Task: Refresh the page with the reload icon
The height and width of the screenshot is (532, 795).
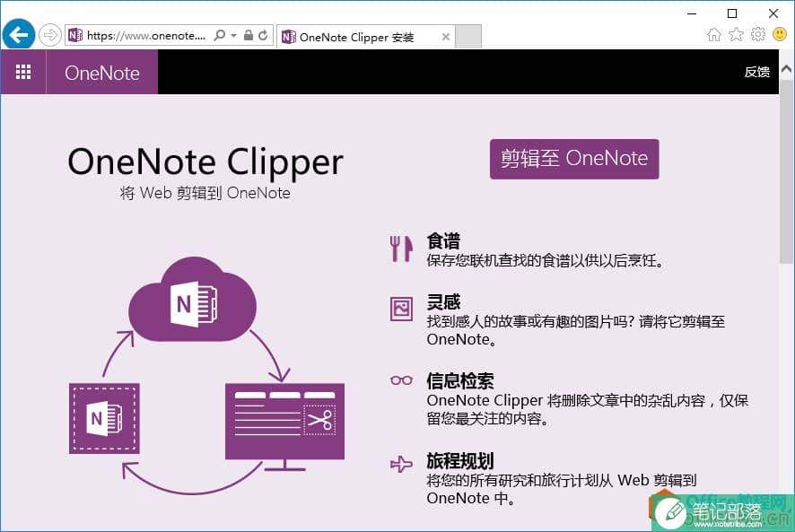Action: [263, 35]
